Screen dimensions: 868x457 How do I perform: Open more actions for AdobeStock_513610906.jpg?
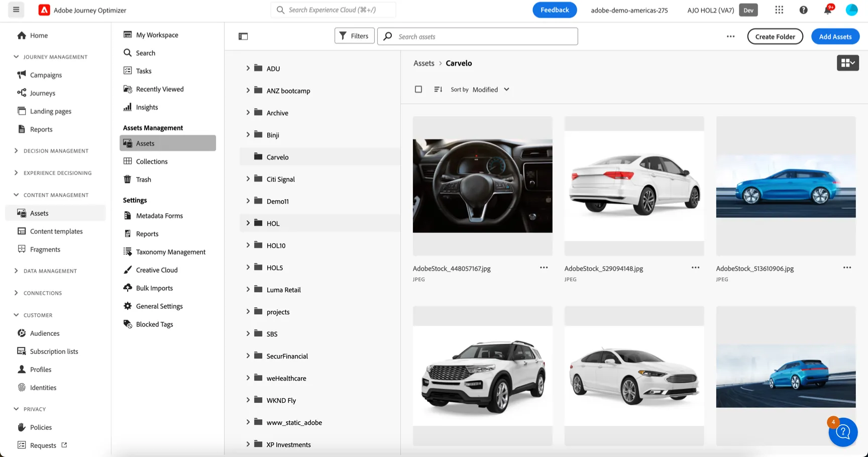[x=847, y=267]
